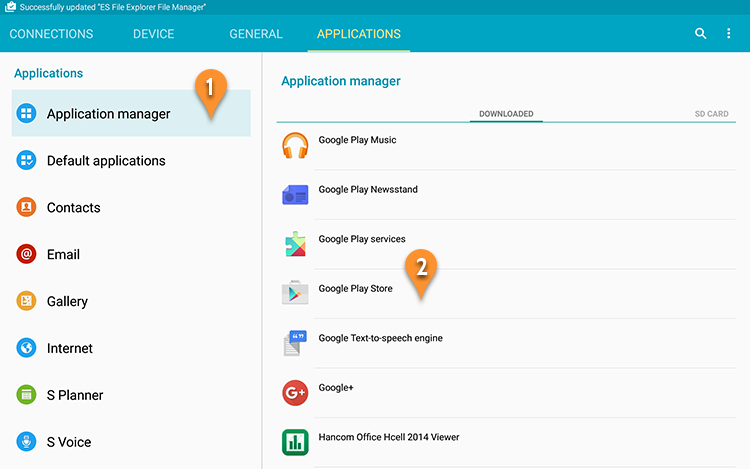Tap the Google Play services puzzle icon
750x469 pixels.
coord(295,244)
